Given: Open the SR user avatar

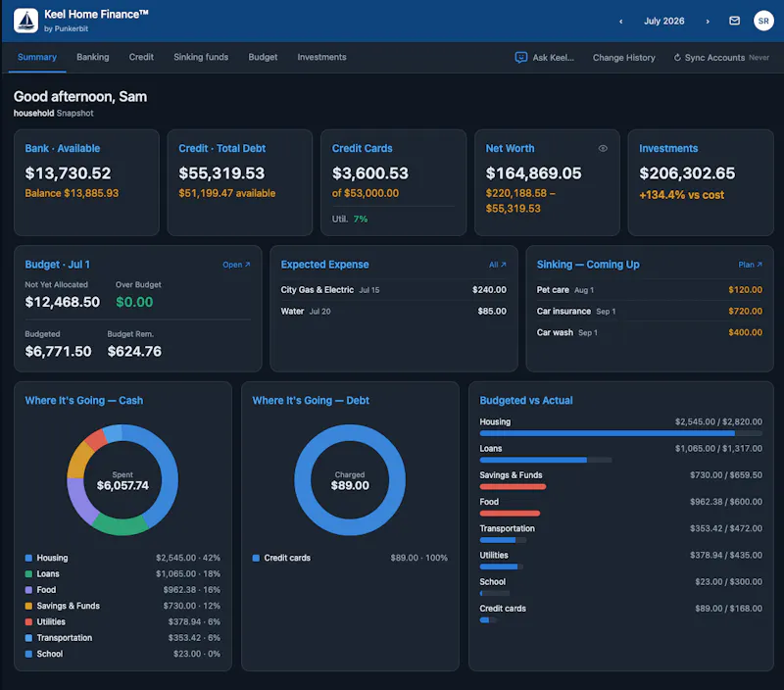Looking at the screenshot, I should pyautogui.click(x=763, y=21).
